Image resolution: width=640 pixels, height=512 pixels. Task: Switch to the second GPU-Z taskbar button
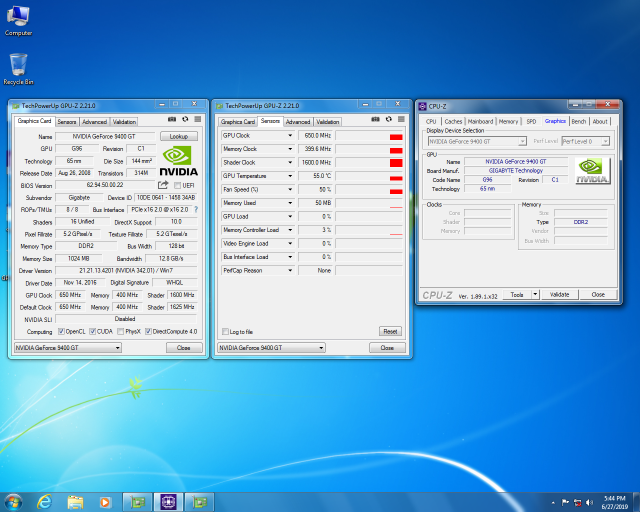[x=199, y=502]
